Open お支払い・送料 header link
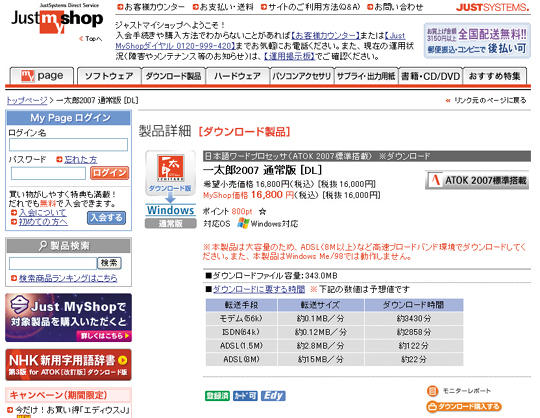 tap(223, 7)
